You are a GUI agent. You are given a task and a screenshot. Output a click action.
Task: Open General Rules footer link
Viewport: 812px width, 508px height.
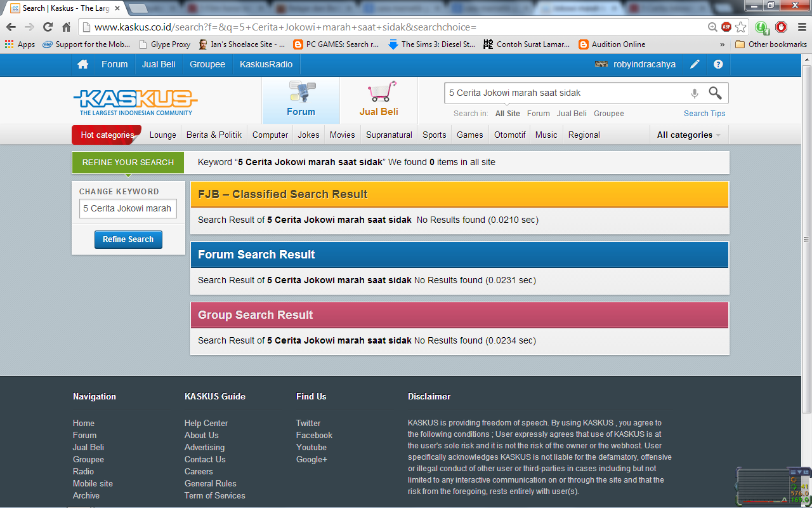(211, 484)
